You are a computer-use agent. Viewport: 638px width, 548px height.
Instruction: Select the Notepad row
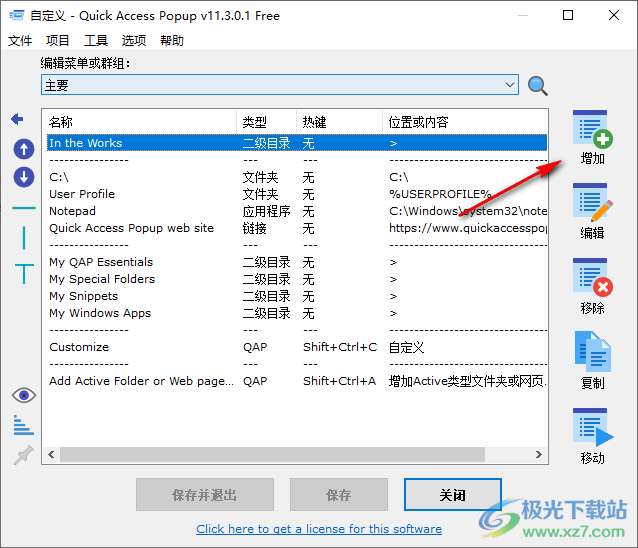[297, 211]
